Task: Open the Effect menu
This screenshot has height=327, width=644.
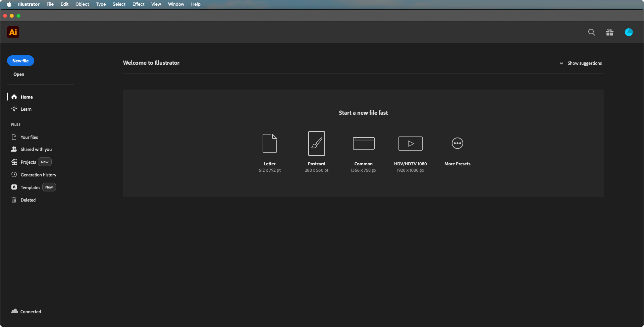Action: (x=138, y=4)
